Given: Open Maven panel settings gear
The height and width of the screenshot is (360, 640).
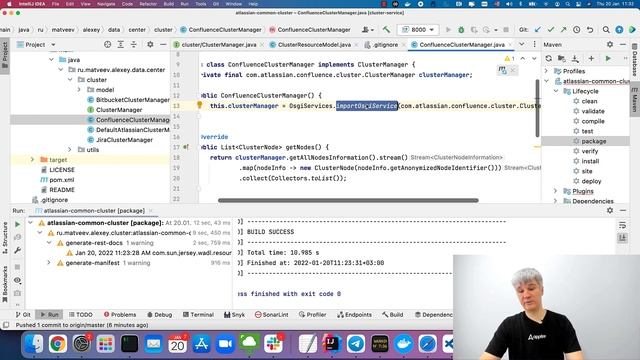Looking at the screenshot, I should coord(610,44).
